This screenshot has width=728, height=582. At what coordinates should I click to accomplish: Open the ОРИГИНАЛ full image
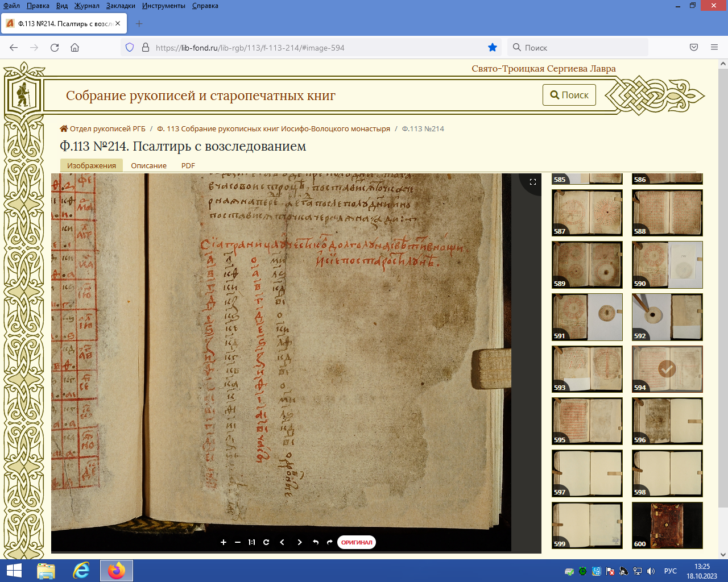click(x=357, y=542)
